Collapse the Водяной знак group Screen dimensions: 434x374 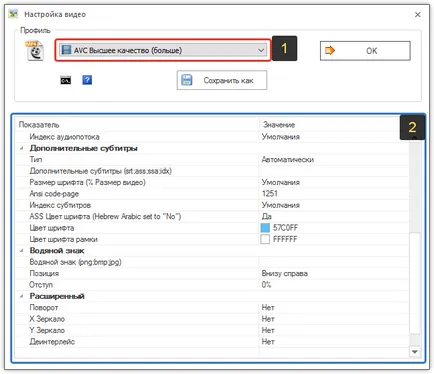point(21,251)
